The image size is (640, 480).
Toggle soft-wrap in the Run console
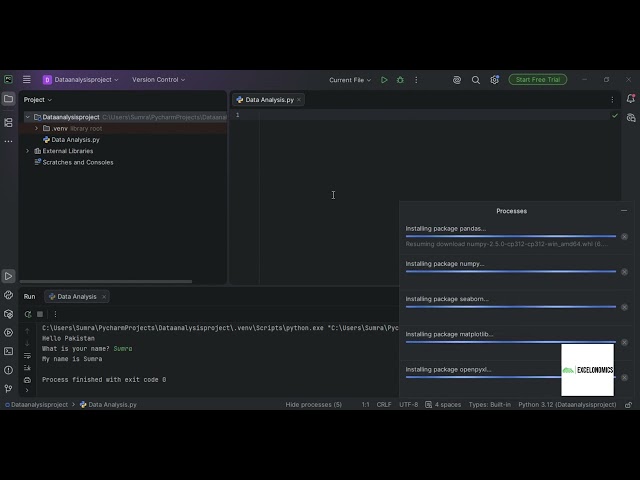point(27,356)
